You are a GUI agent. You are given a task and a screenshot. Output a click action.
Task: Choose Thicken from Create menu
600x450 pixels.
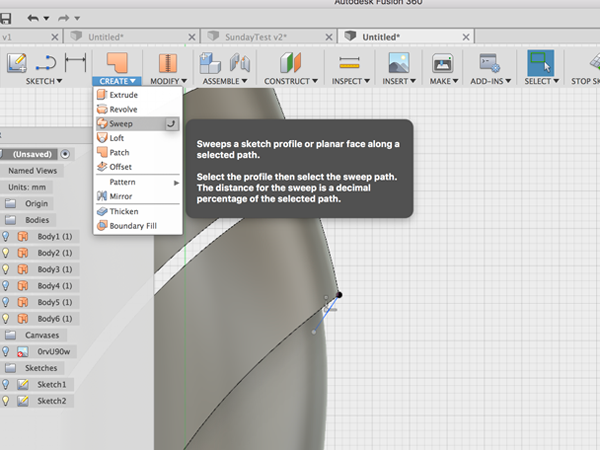coord(138,211)
